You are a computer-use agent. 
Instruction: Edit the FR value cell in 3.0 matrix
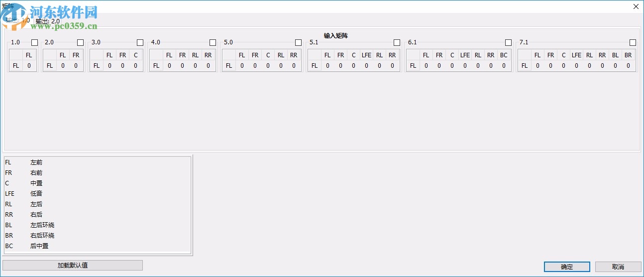coord(122,66)
